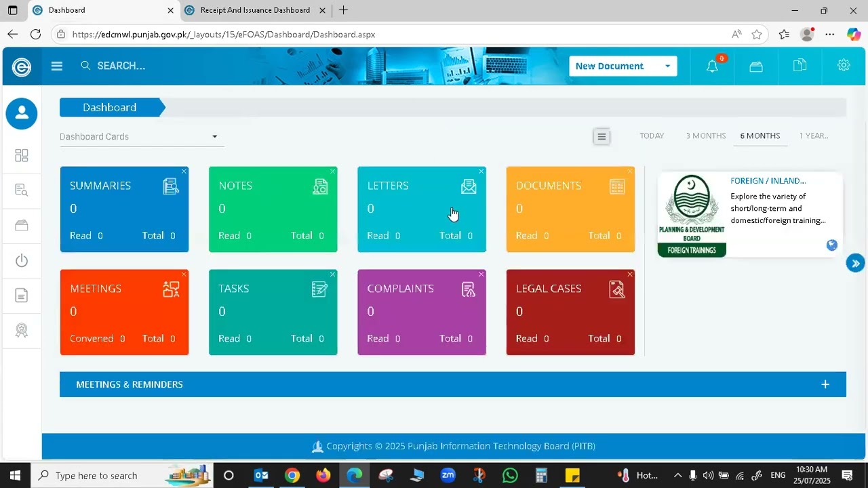Open the hamburger navigation menu
Viewport: 868px width, 488px height.
(x=57, y=66)
